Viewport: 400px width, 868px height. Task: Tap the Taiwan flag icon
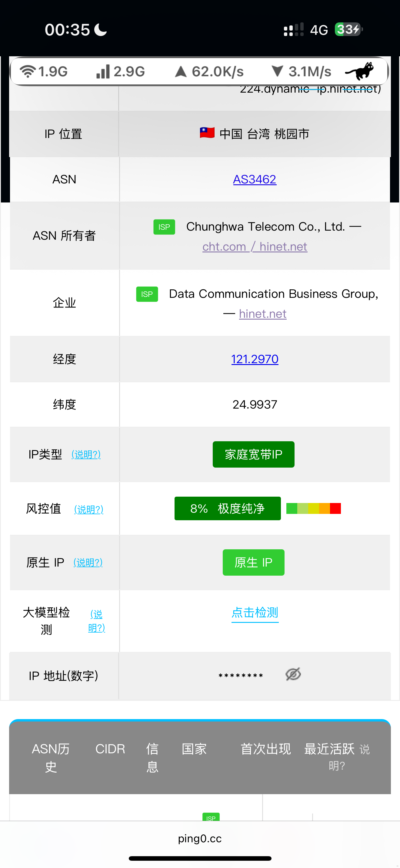[x=207, y=133]
